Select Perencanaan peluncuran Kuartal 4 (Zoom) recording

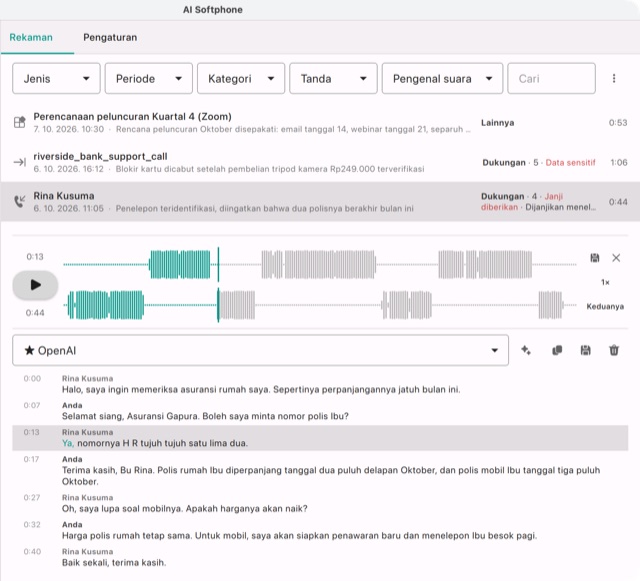pyautogui.click(x=320, y=122)
